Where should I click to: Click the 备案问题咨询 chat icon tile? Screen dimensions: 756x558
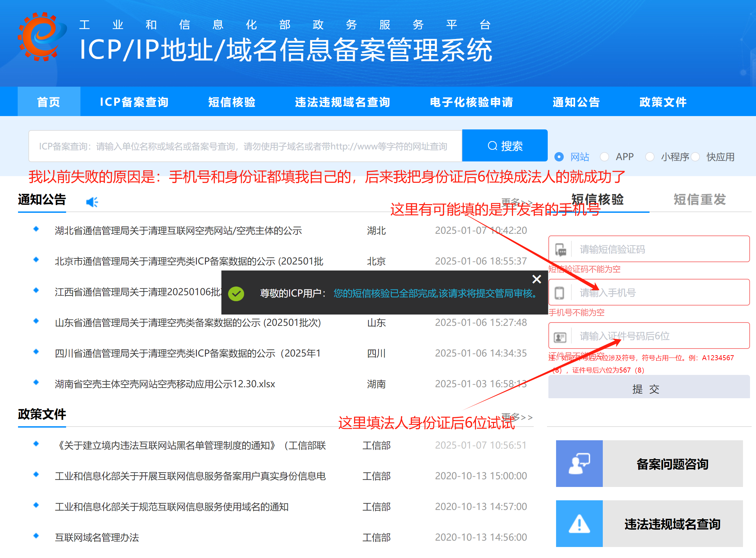click(x=579, y=463)
